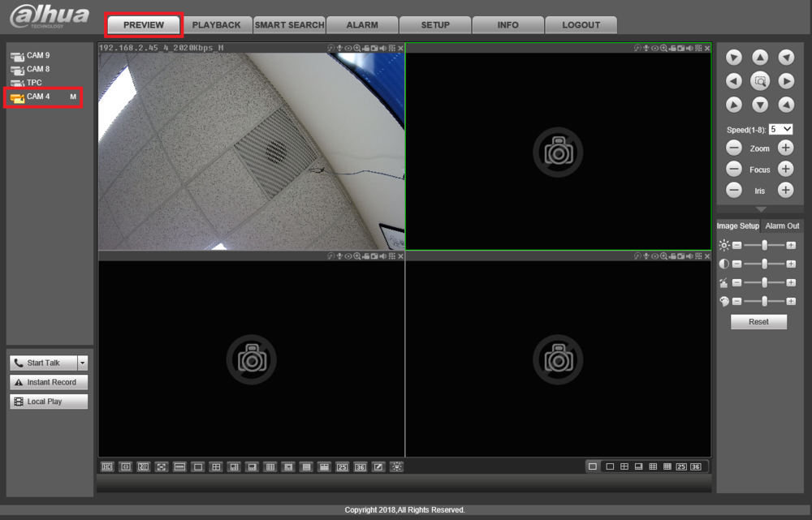Select the 25-split view layout icon
This screenshot has height=520, width=812.
click(343, 466)
